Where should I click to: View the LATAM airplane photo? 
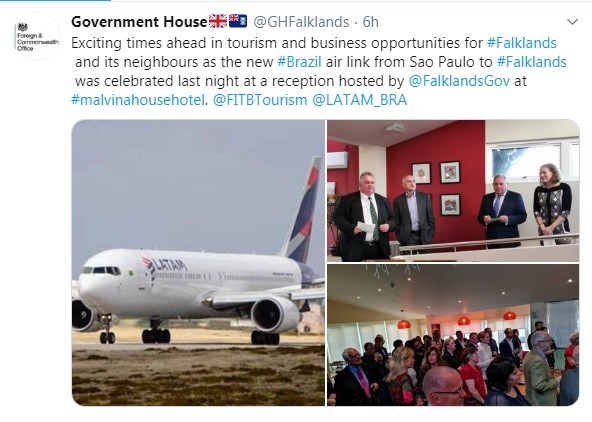pos(198,263)
